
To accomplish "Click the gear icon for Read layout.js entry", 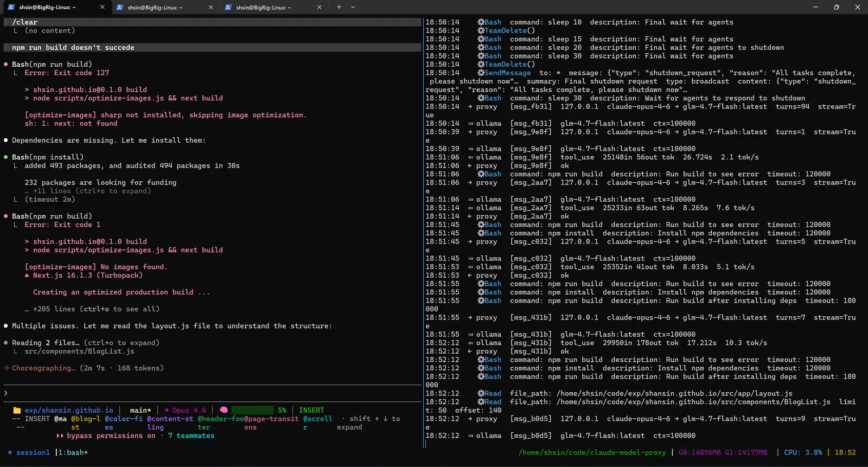I will pos(481,393).
